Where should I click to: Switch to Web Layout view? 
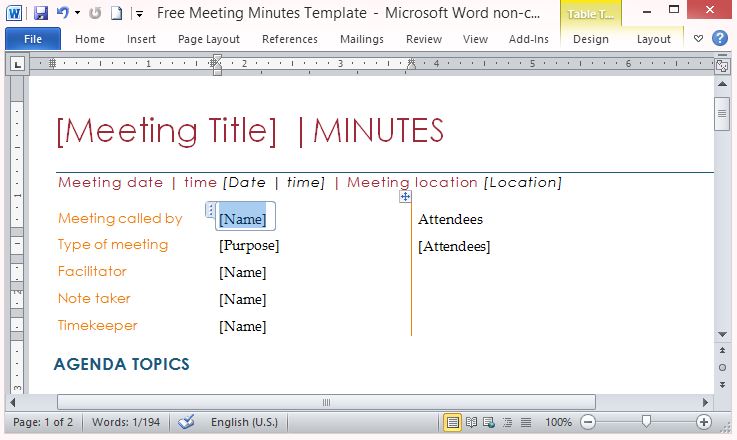point(489,422)
